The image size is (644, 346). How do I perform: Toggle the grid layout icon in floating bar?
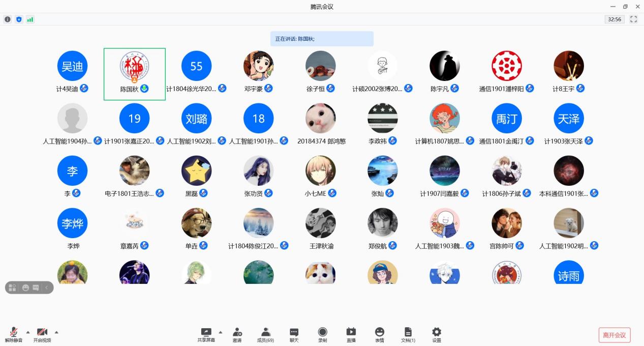point(13,287)
